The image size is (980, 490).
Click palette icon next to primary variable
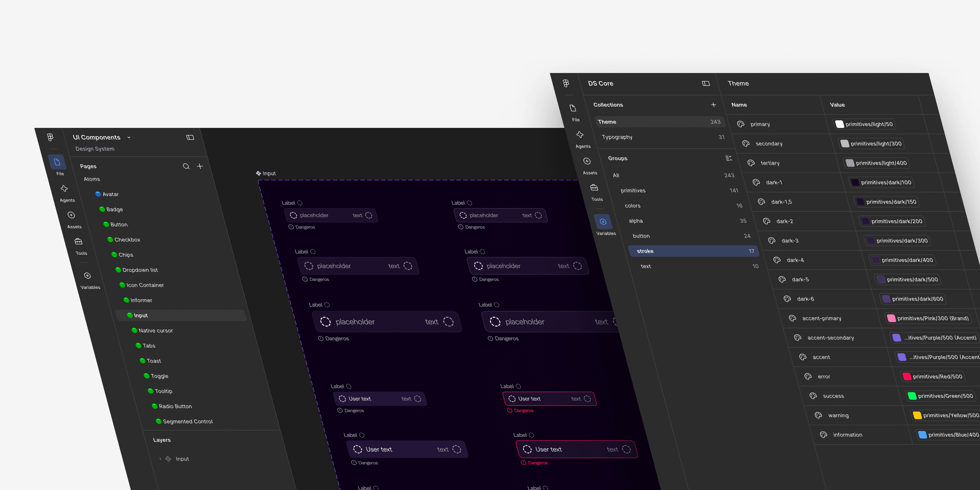click(741, 124)
